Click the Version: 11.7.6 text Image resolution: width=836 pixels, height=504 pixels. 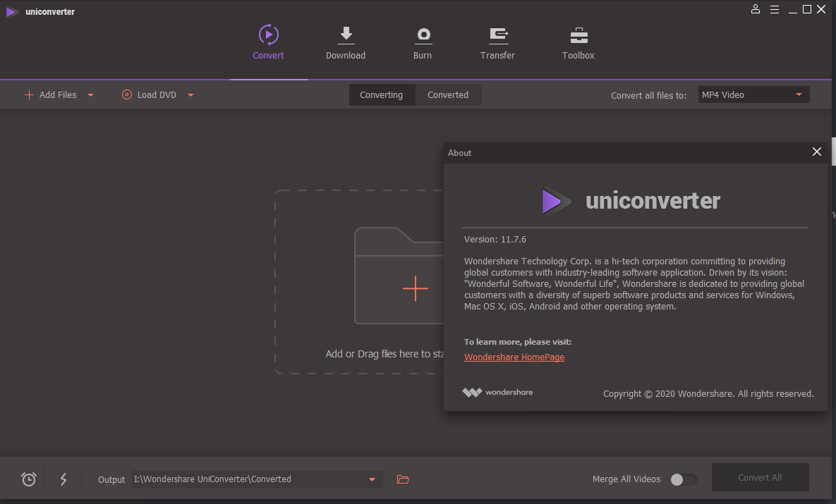495,239
